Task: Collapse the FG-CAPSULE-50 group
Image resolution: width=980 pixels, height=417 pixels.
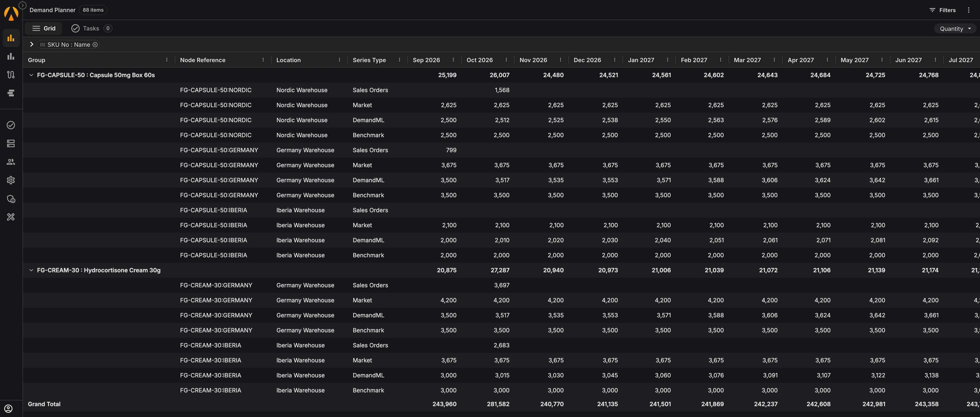Action: click(x=31, y=75)
